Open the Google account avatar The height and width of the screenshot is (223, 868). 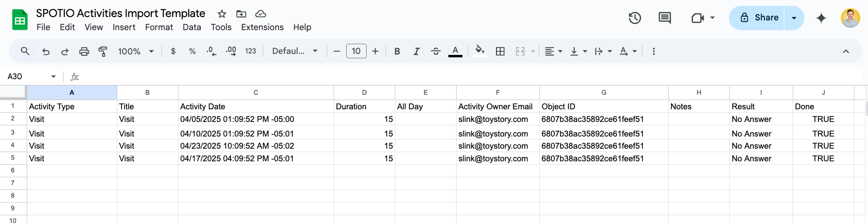click(850, 18)
